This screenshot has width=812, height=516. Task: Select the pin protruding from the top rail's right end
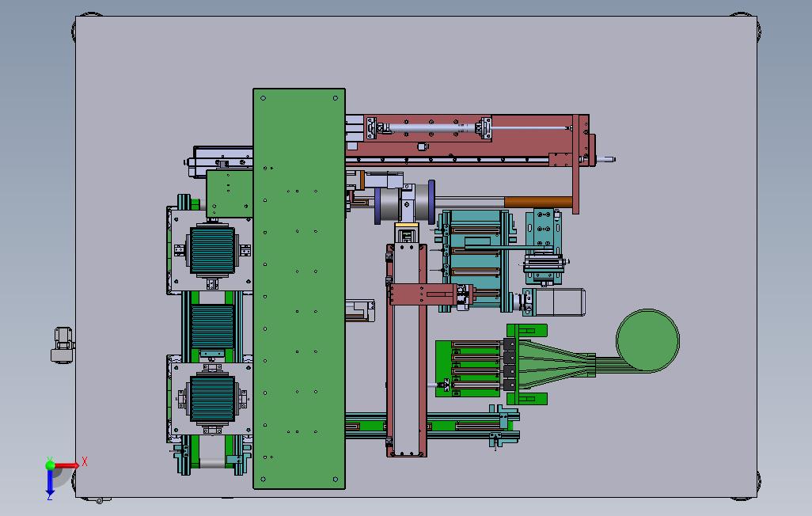point(606,160)
